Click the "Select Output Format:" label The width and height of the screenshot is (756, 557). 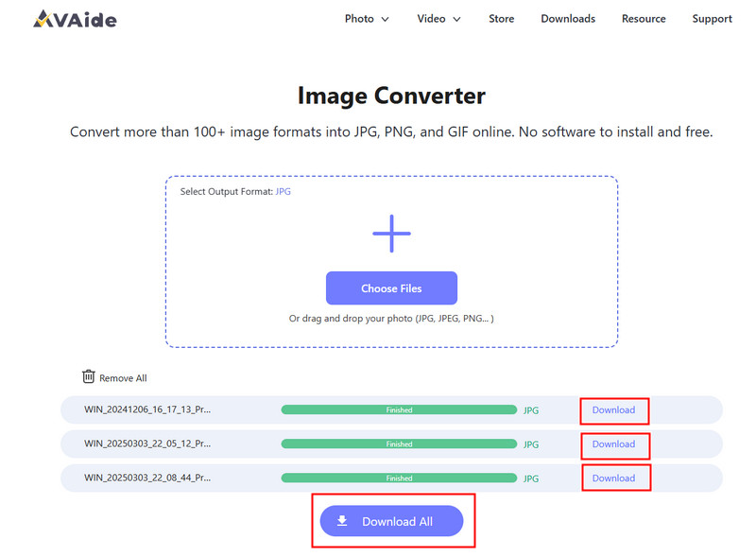coord(227,192)
